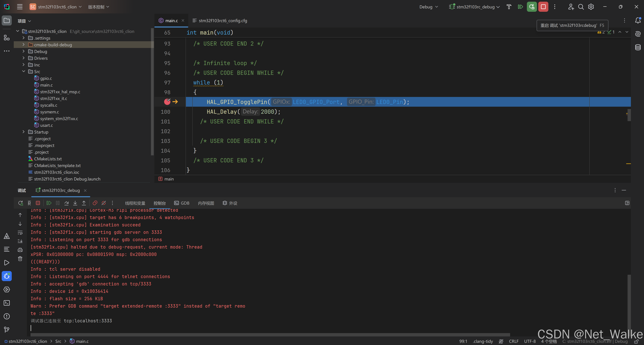Click the clang-tidy status bar item
The height and width of the screenshot is (345, 644).
(483, 341)
